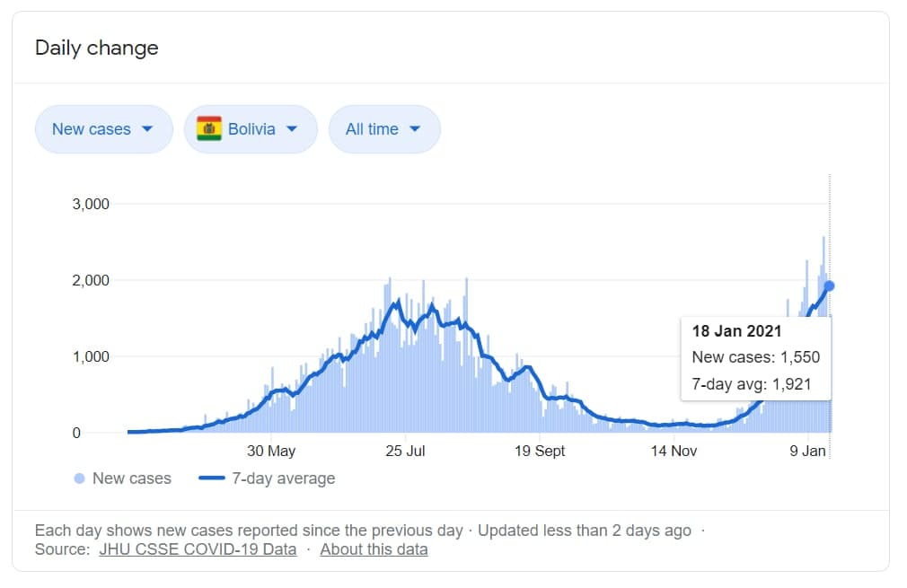Viewport: 907px width, 588px height.
Task: Click the arrow beside All time
Action: coord(414,129)
